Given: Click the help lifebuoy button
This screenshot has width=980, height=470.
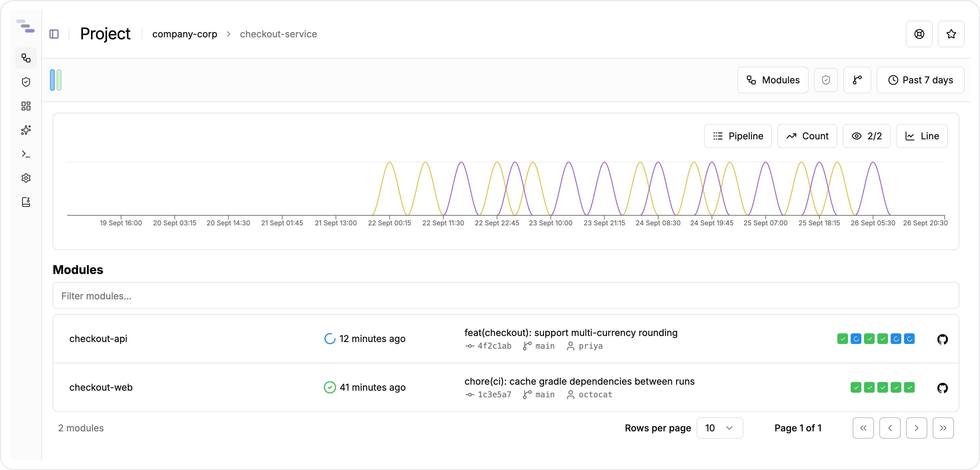Looking at the screenshot, I should 919,34.
